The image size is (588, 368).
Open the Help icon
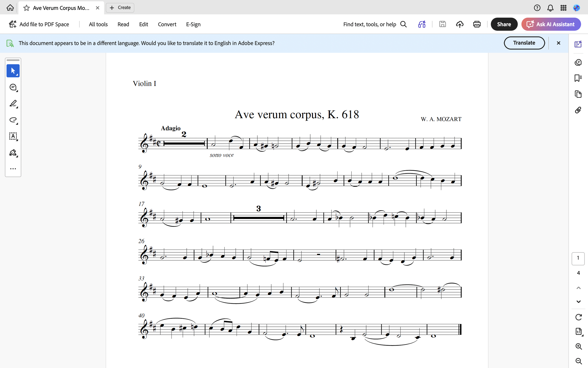(x=537, y=8)
